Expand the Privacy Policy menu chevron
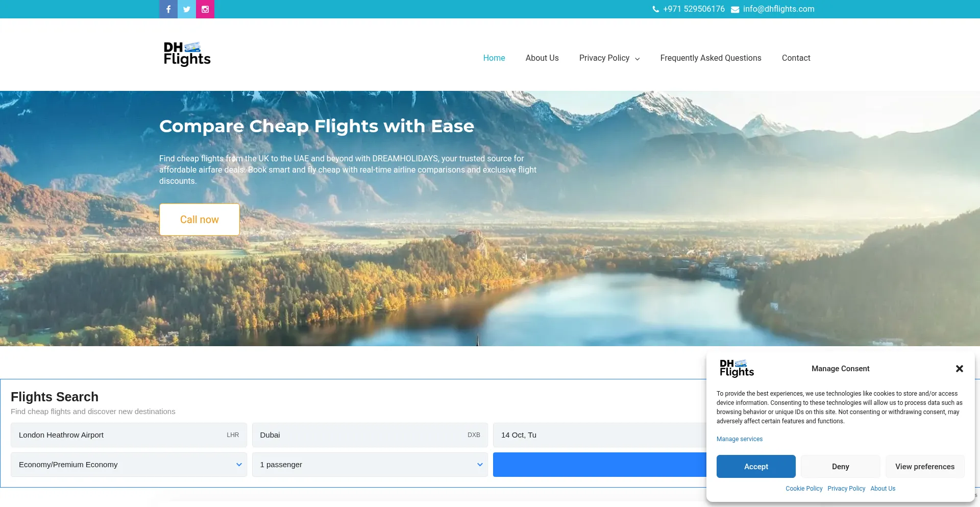The image size is (980, 507). click(x=637, y=59)
